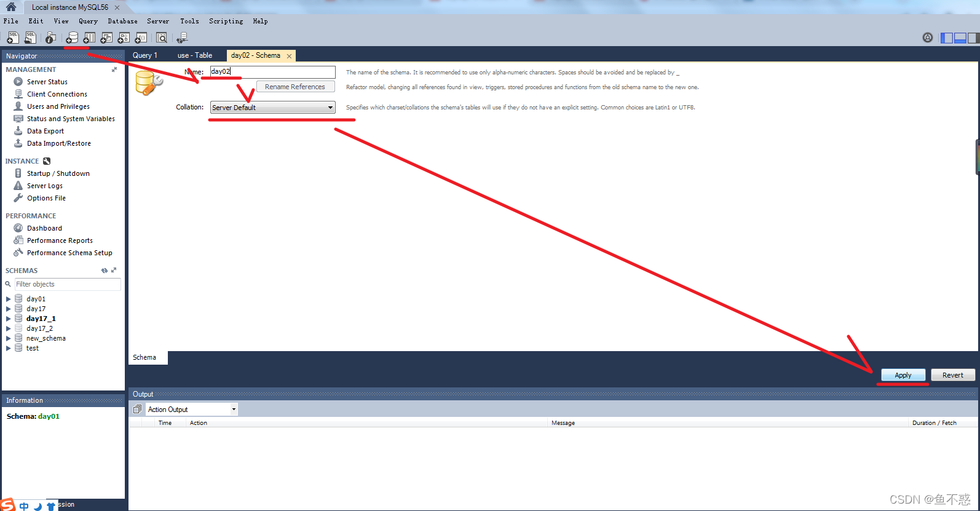Click the output panel copy icon
This screenshot has height=511, width=980.
pyautogui.click(x=137, y=410)
